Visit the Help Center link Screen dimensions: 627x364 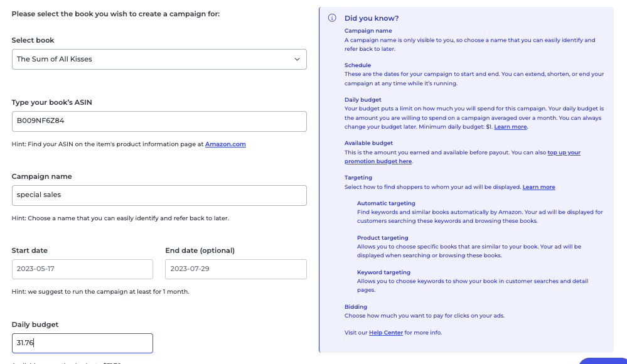pos(386,333)
